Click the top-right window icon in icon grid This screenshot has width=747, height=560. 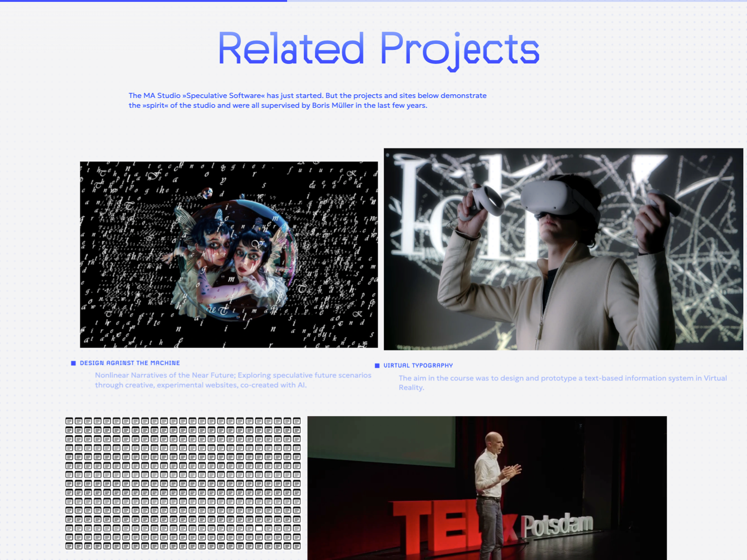coord(296,421)
